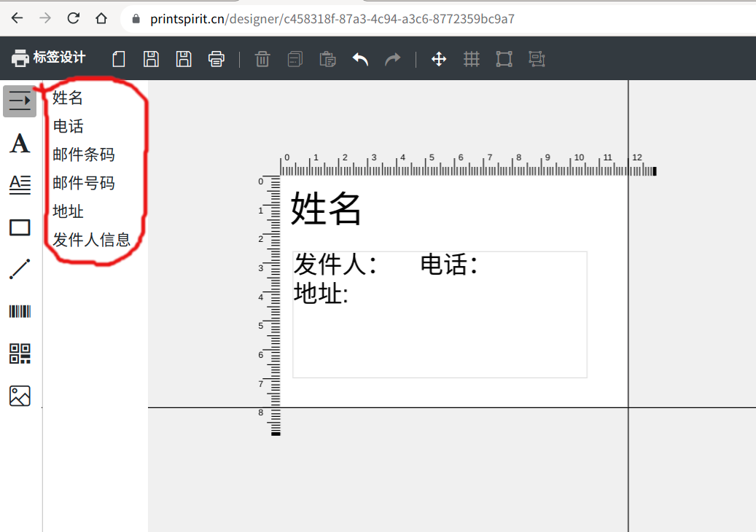Select the image insert tool
This screenshot has height=532, width=756.
click(20, 396)
